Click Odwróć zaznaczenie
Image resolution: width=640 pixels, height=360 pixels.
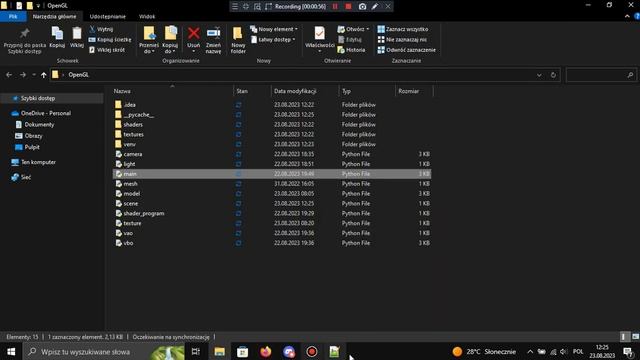(407, 50)
